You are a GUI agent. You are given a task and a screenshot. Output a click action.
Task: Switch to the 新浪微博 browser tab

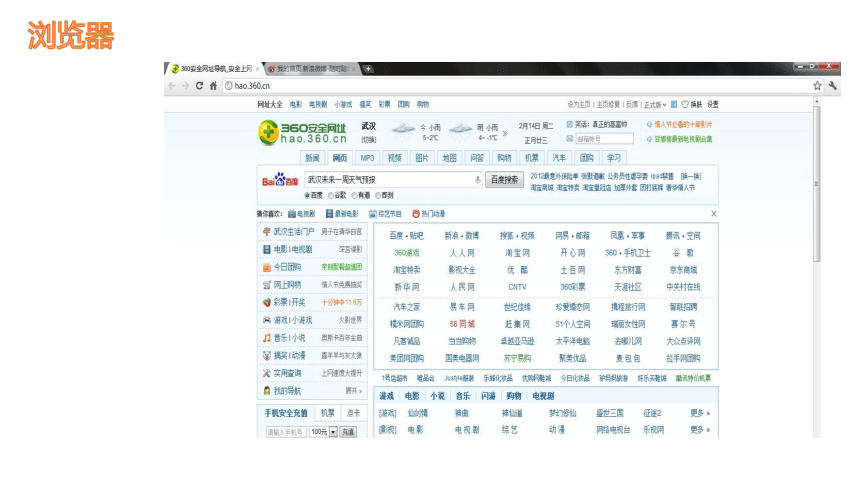pos(310,69)
